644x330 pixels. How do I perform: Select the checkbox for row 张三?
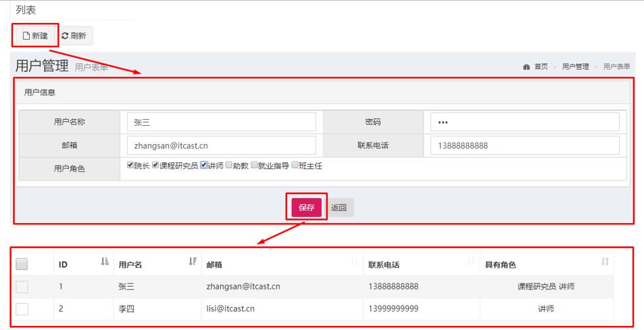(x=22, y=287)
